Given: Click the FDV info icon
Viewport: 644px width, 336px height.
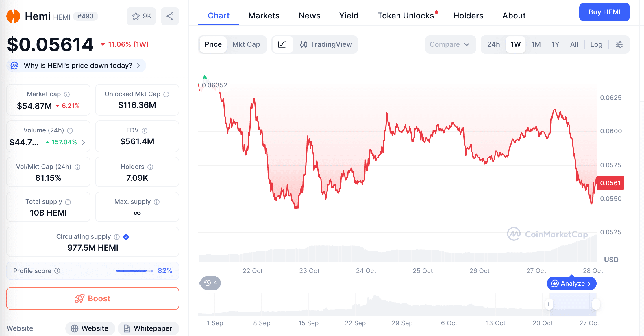Looking at the screenshot, I should click(145, 131).
